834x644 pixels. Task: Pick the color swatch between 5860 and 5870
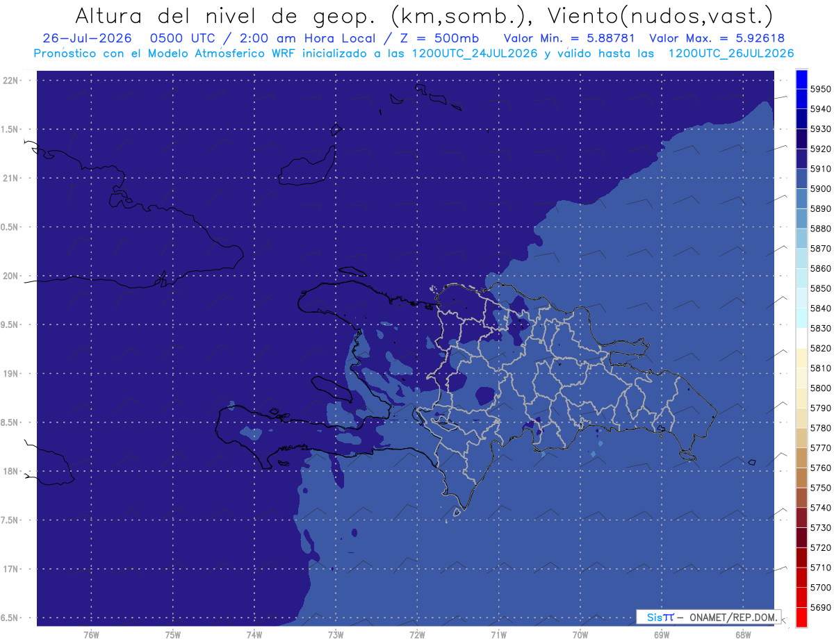801,258
